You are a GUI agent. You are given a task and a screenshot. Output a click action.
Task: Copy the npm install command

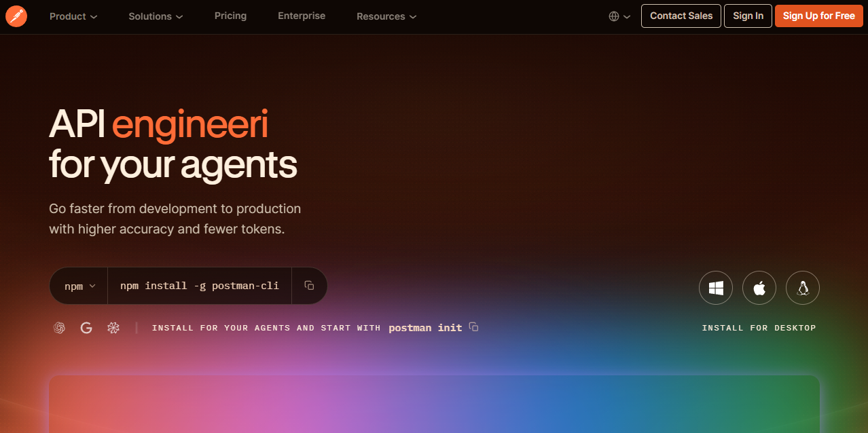pos(309,286)
